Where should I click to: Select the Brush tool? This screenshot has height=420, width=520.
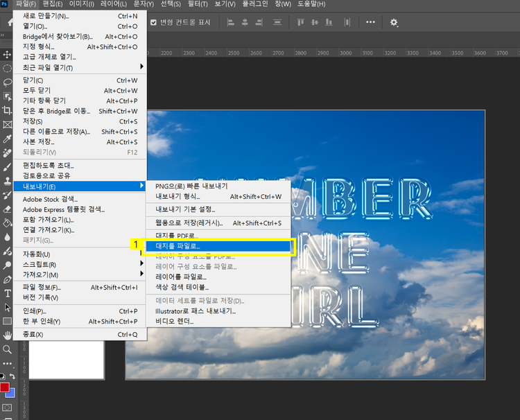click(7, 167)
